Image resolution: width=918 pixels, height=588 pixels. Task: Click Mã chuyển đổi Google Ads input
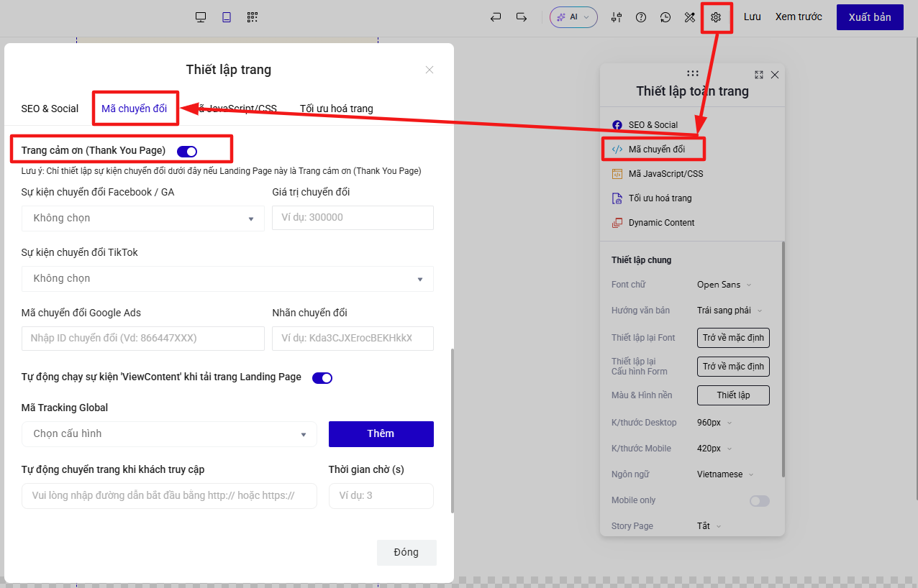(x=143, y=339)
